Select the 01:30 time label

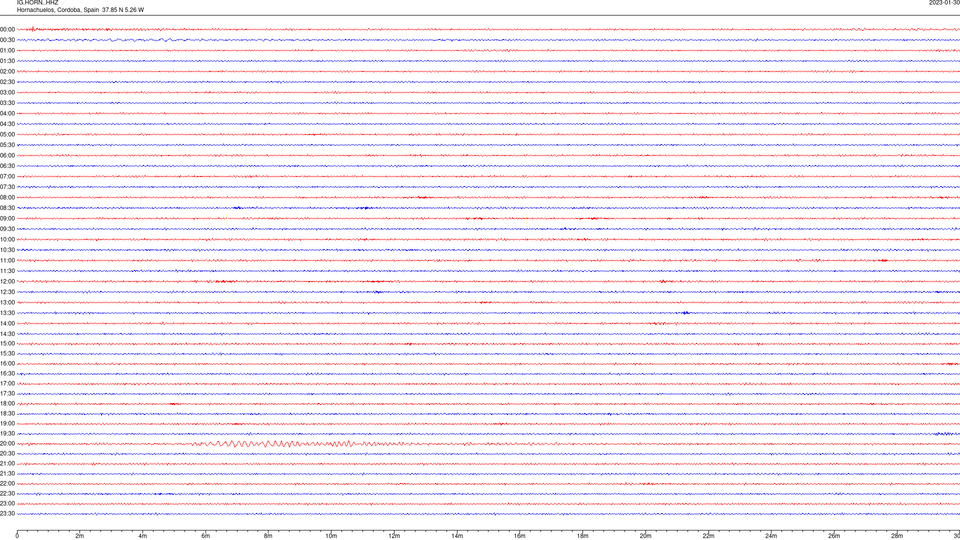coord(7,61)
